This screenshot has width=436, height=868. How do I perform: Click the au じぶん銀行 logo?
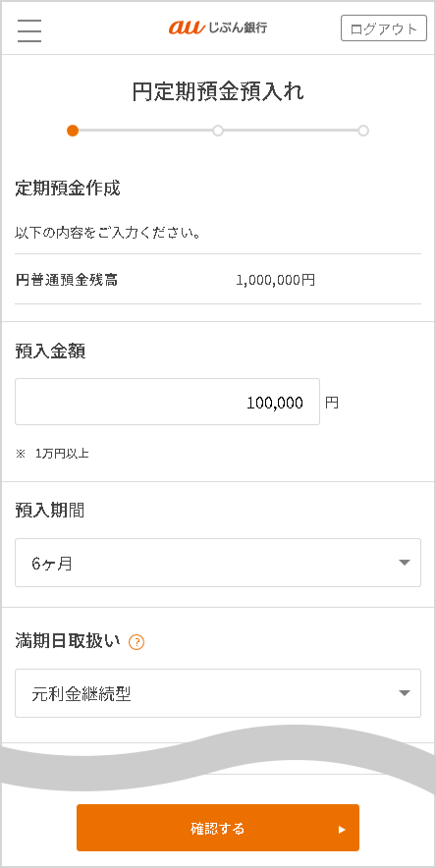point(218,27)
